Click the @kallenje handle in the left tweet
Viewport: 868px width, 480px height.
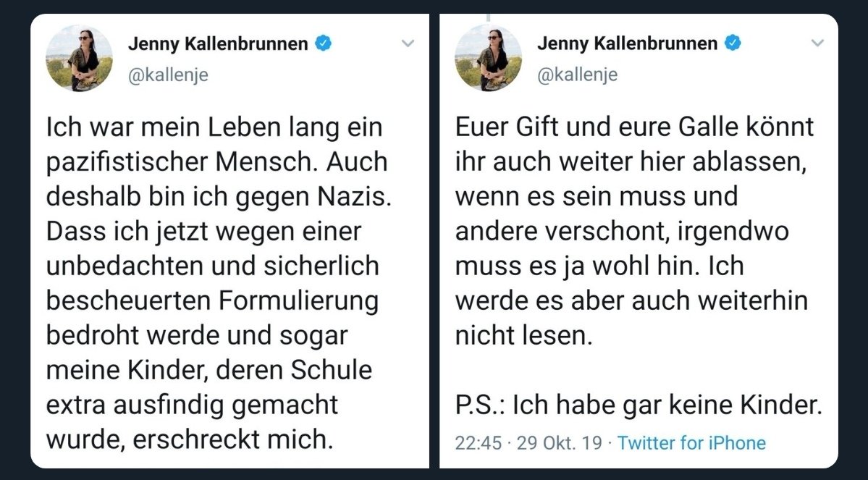pyautogui.click(x=168, y=75)
